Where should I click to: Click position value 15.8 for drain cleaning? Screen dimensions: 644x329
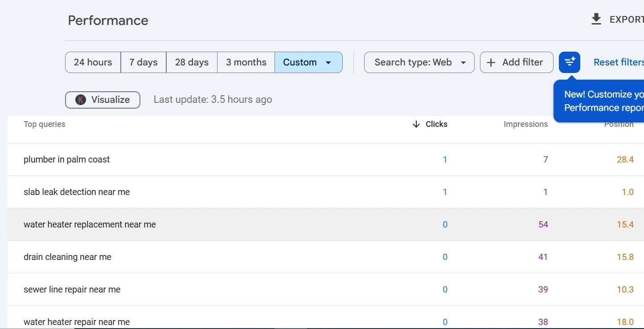625,257
